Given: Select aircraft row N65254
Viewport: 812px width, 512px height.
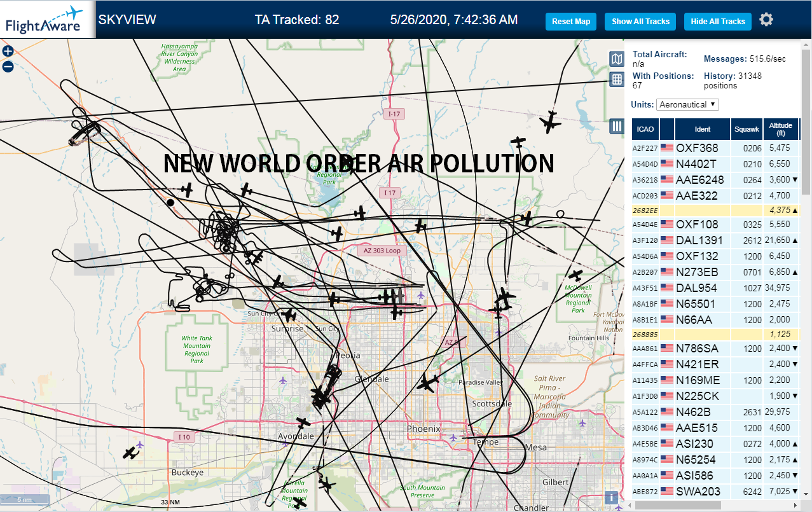Looking at the screenshot, I should point(715,460).
